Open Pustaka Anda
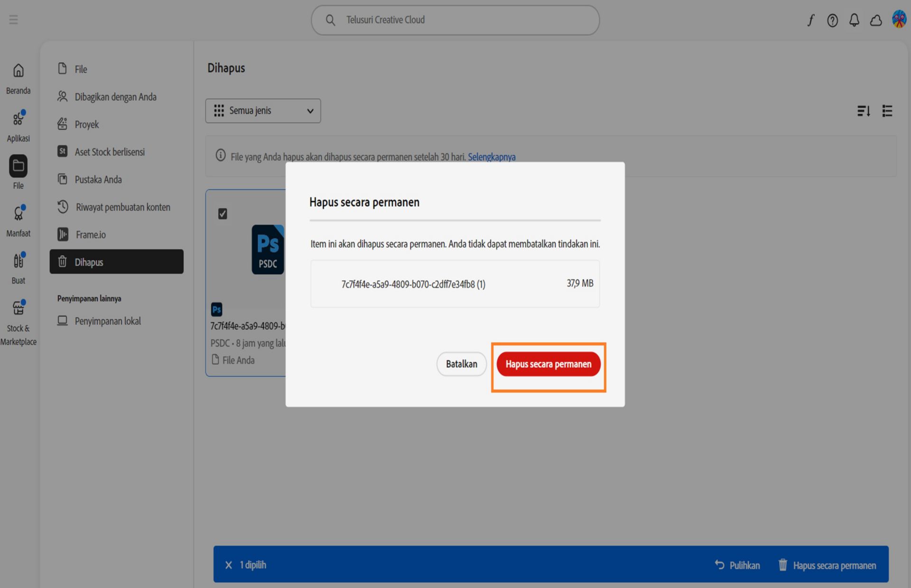The width and height of the screenshot is (911, 588). [x=116, y=179]
